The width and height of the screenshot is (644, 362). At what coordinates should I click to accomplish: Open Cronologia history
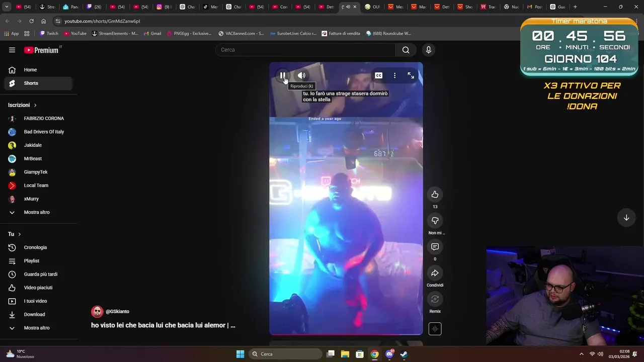pyautogui.click(x=38, y=247)
